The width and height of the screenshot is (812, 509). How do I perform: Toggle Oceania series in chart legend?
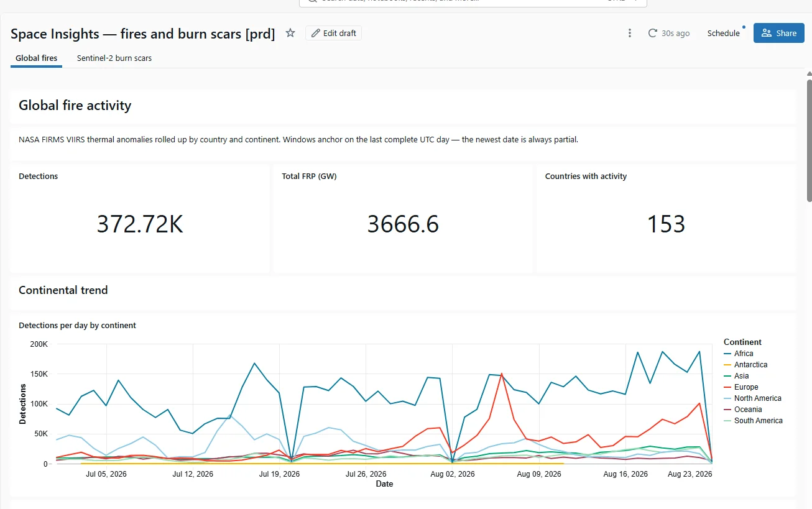coord(743,410)
